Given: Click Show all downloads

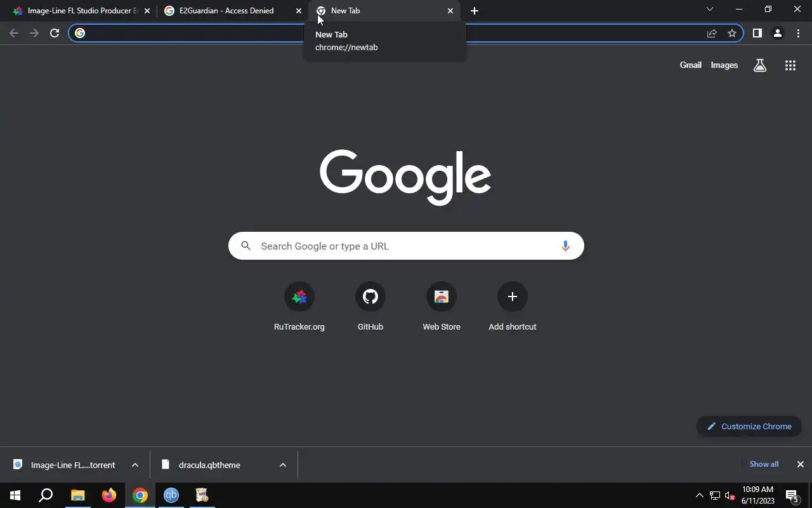Looking at the screenshot, I should point(764,464).
